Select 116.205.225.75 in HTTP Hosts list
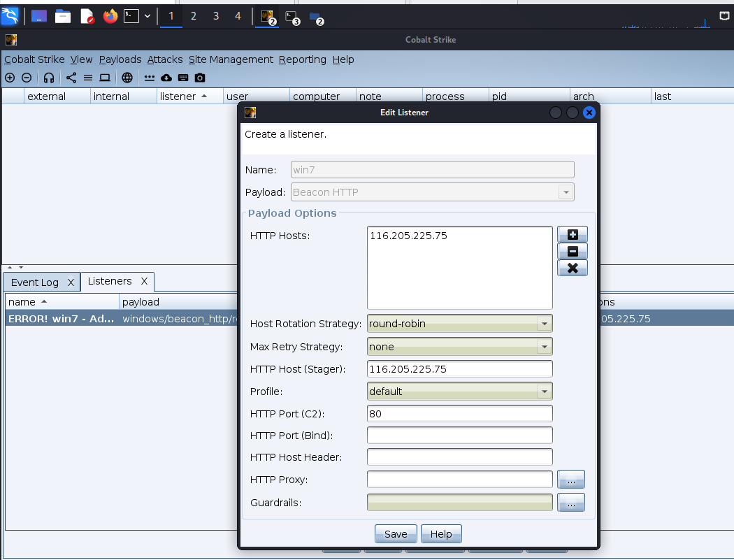Screen dimensions: 734x560 409,236
